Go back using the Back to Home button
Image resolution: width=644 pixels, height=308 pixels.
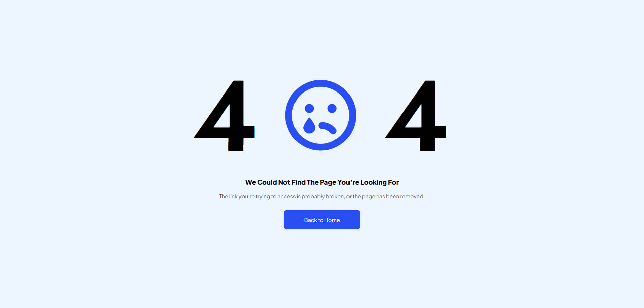[x=322, y=220]
